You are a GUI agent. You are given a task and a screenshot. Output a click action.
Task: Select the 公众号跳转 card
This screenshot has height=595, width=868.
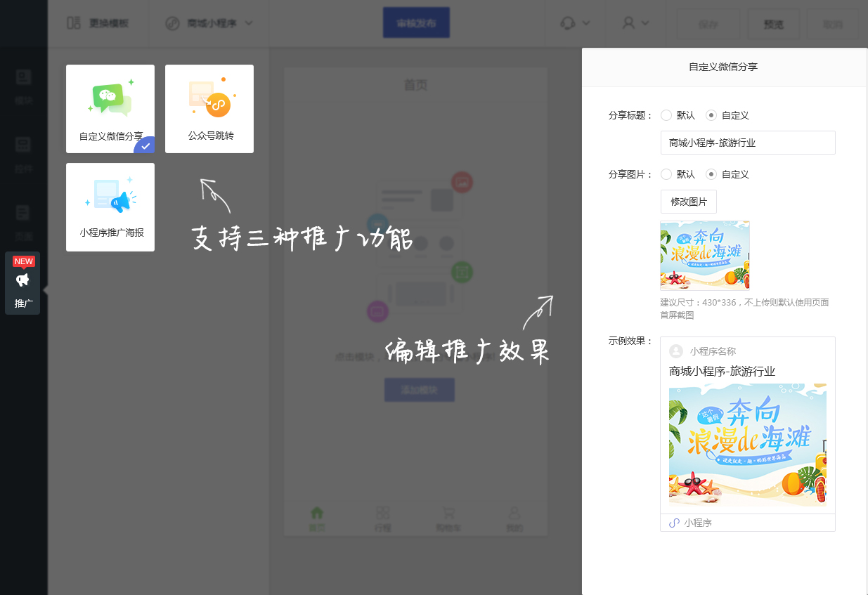(x=209, y=109)
